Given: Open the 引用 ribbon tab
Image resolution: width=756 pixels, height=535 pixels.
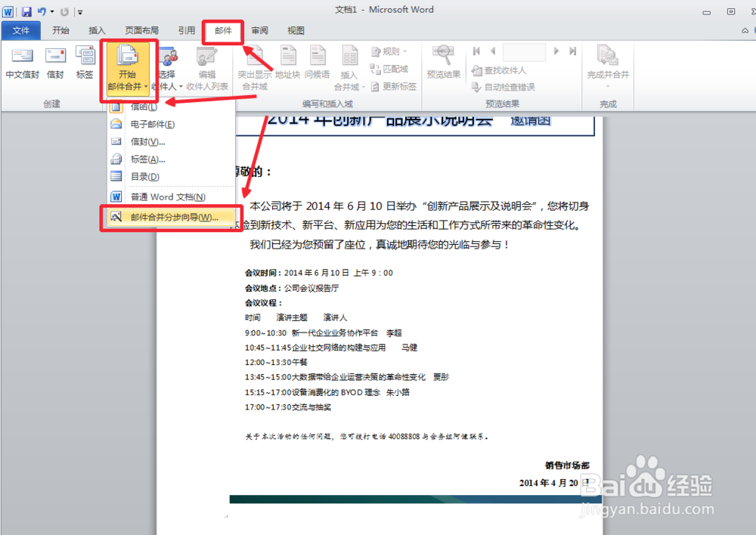Looking at the screenshot, I should (187, 30).
